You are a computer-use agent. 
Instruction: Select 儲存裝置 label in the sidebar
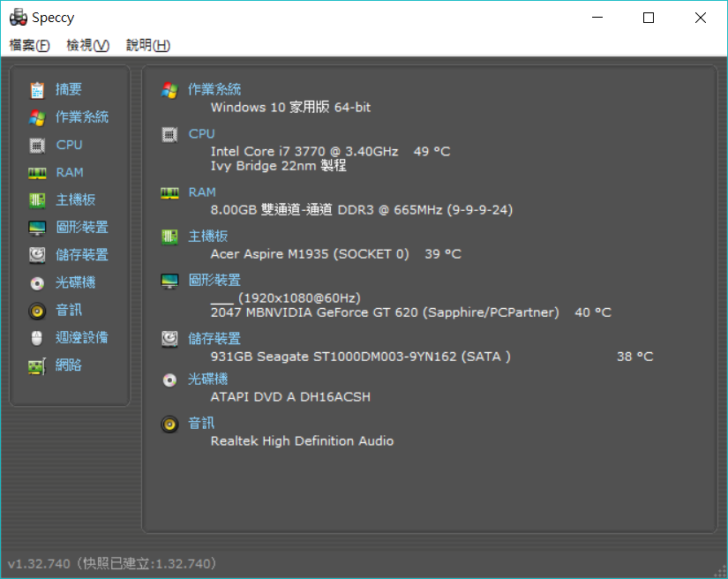coord(82,255)
